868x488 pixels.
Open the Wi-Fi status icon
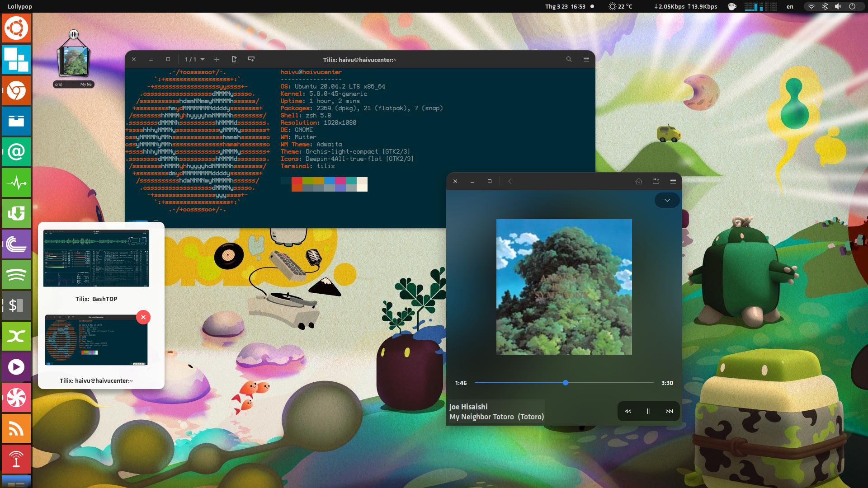(x=811, y=6)
